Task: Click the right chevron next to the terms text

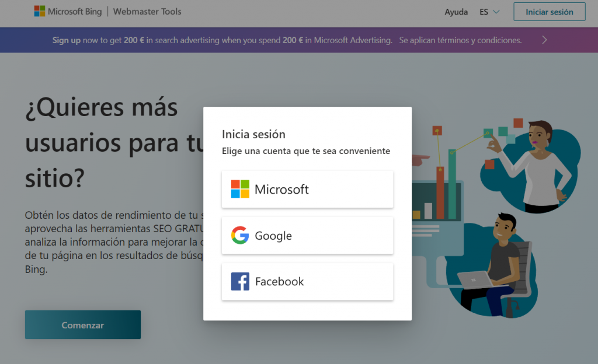Action: pyautogui.click(x=544, y=40)
